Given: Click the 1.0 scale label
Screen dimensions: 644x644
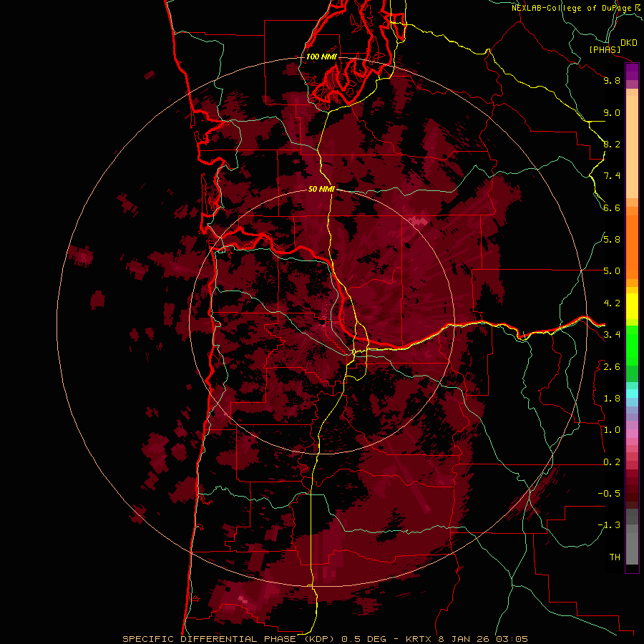Looking at the screenshot, I should pyautogui.click(x=612, y=430).
